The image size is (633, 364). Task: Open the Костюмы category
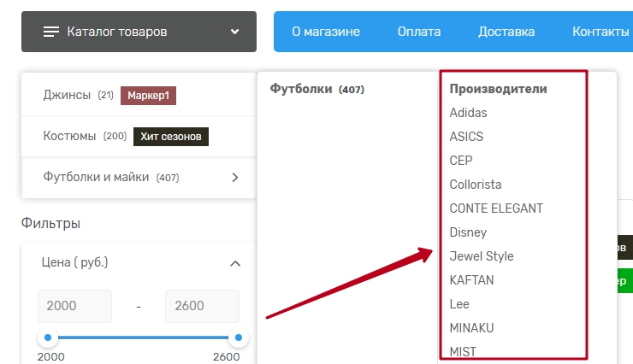point(73,136)
